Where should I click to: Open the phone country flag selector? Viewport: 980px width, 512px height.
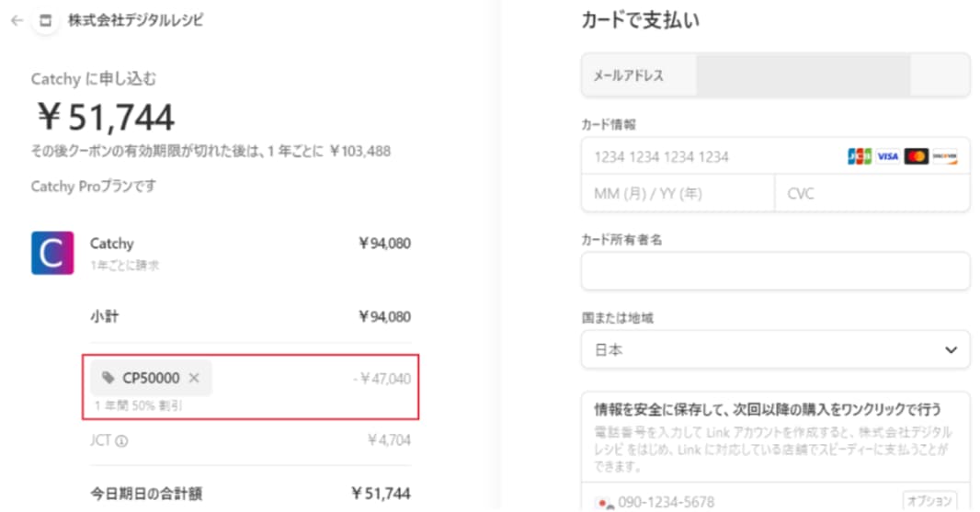pyautogui.click(x=605, y=502)
